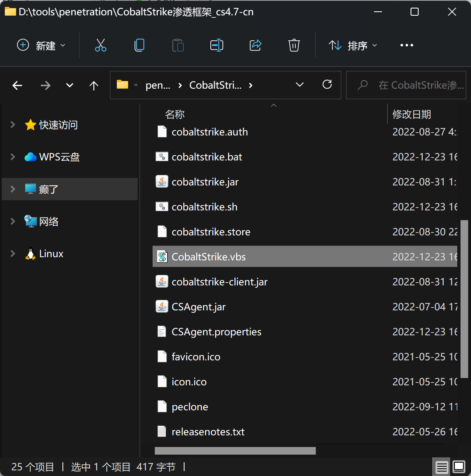Click the cobaltstrike.bat gear icon
The width and height of the screenshot is (471, 476).
pos(162,157)
